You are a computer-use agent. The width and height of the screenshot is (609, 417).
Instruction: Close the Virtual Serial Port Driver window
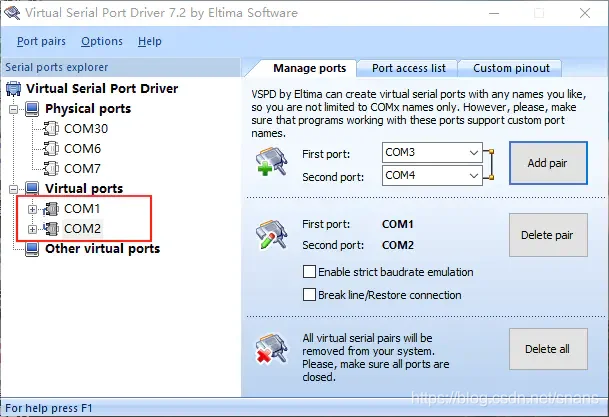point(585,13)
